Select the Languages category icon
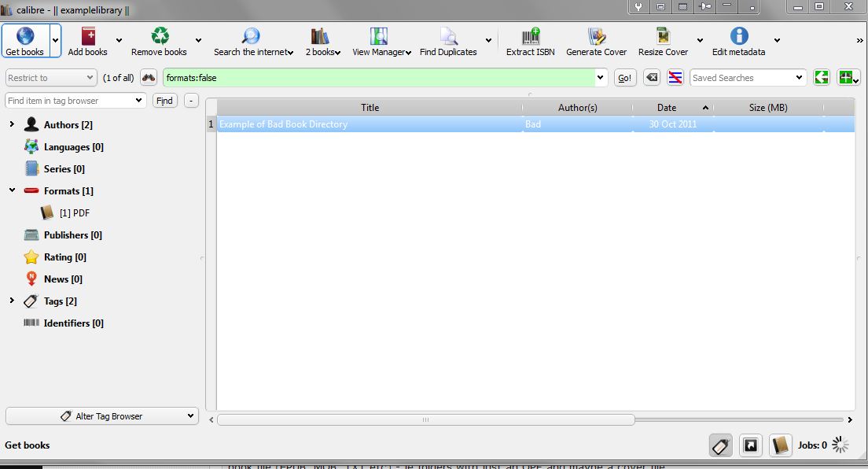The width and height of the screenshot is (868, 469). pyautogui.click(x=31, y=146)
